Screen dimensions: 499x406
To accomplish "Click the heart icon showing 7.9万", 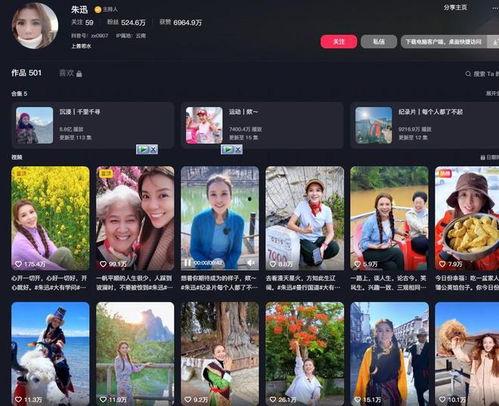I will 442,264.
